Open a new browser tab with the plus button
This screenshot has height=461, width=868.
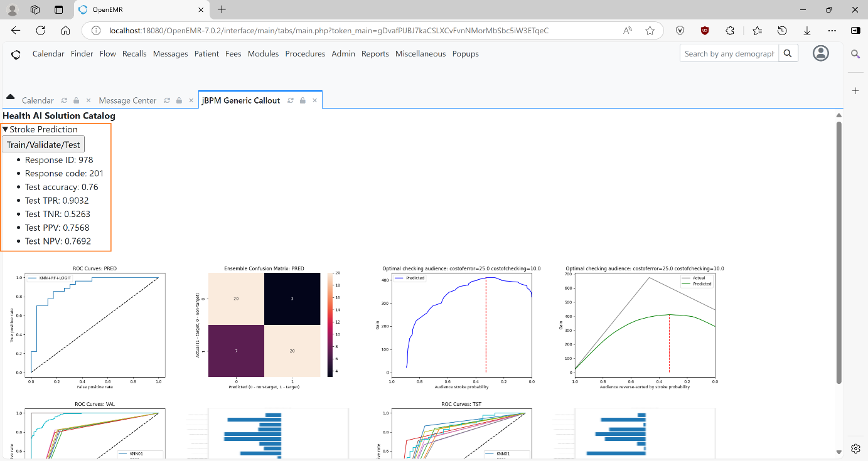click(x=222, y=10)
